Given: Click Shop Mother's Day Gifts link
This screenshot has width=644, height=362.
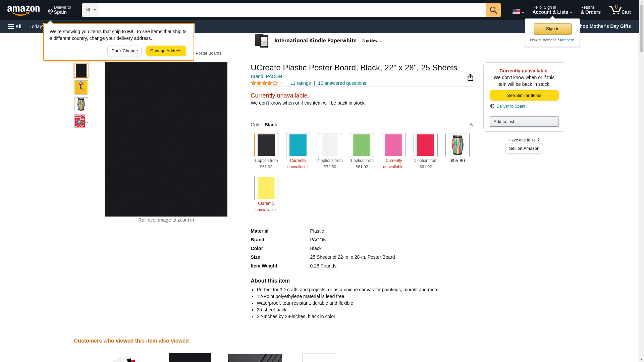Looking at the screenshot, I should tap(606, 26).
